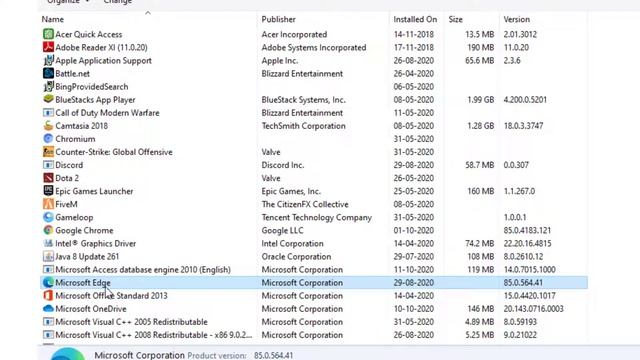This screenshot has height=360, width=640.
Task: Select the Google Chrome entry name
Action: click(x=84, y=230)
